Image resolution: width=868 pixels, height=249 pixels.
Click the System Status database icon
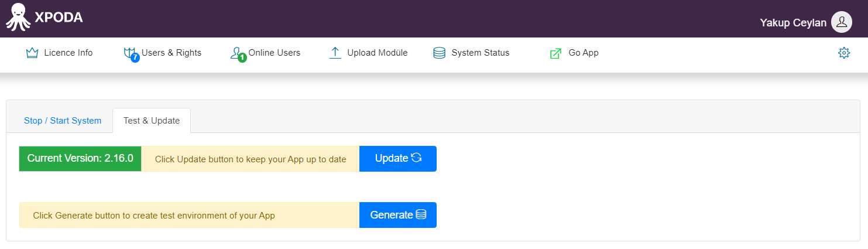point(439,53)
